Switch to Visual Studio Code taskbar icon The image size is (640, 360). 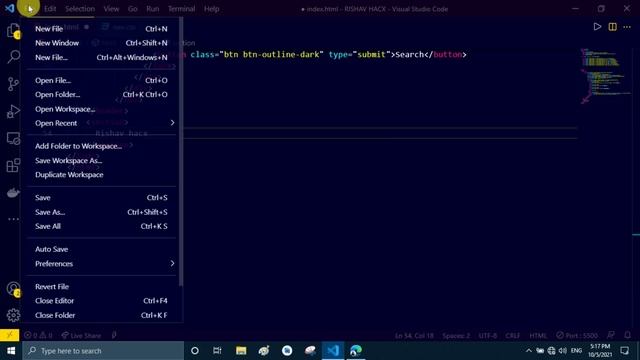pos(333,351)
